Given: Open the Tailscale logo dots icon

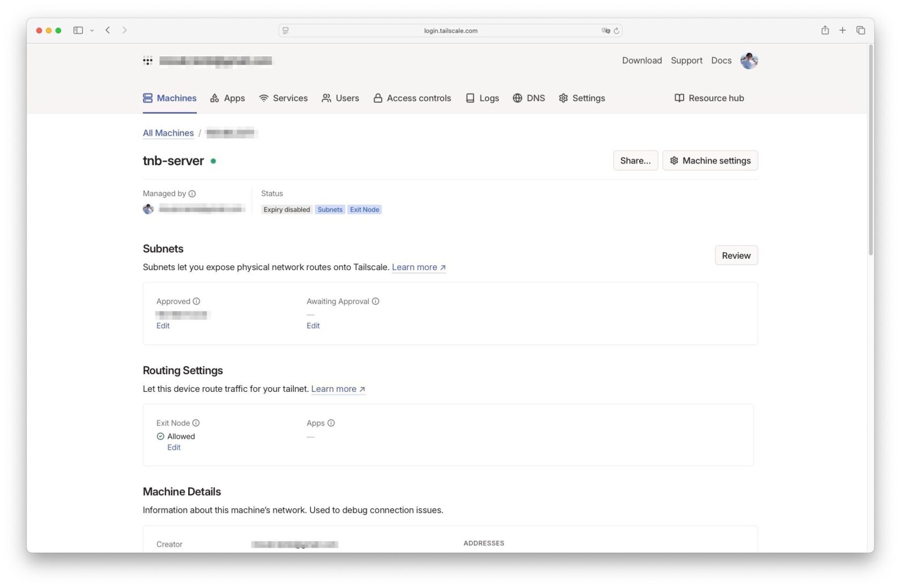Looking at the screenshot, I should tap(147, 61).
